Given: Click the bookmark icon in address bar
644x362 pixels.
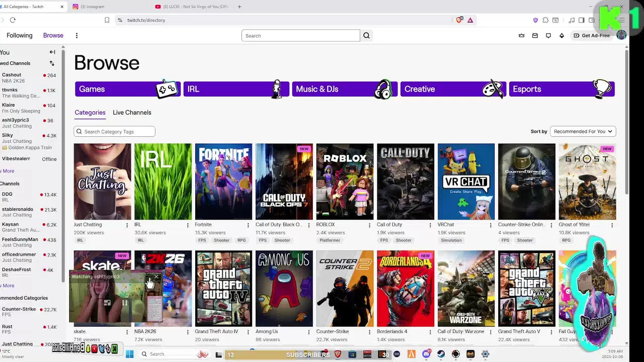Looking at the screenshot, I should pyautogui.click(x=107, y=20).
